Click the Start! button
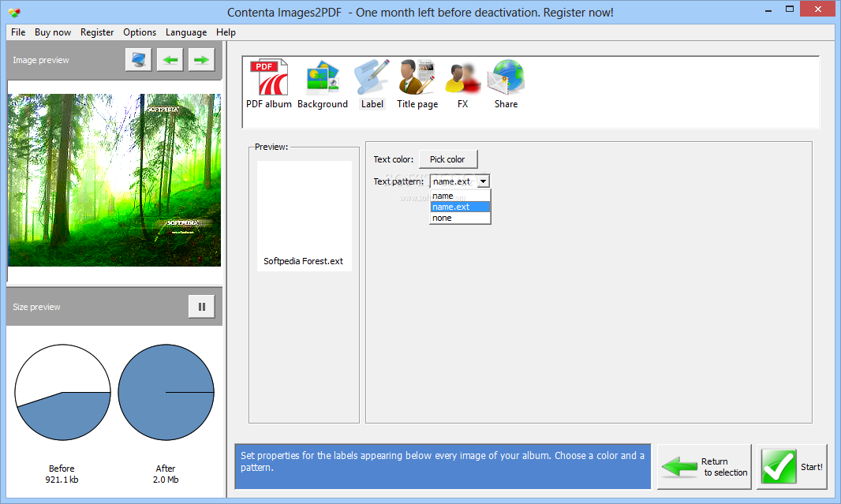 click(x=792, y=466)
